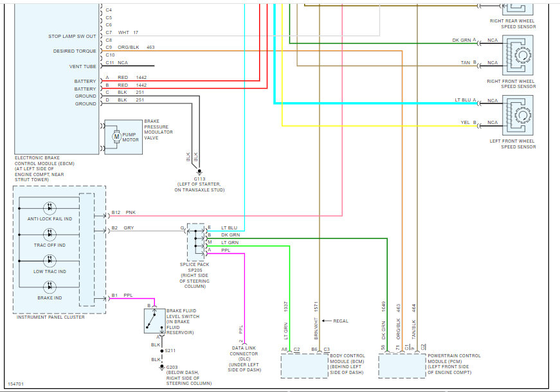
Task: Select the LT GRN label at splice terminal M
Action: tap(230, 243)
